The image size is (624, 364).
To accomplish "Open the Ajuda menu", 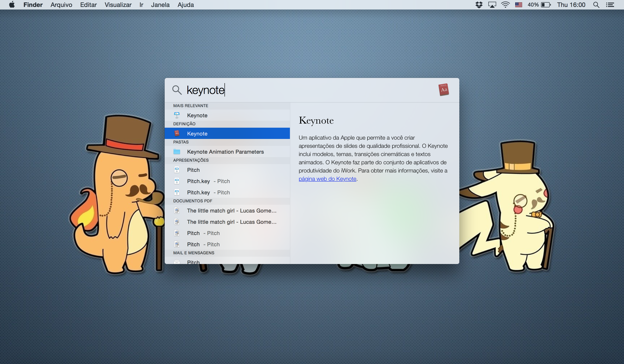I will (x=186, y=5).
